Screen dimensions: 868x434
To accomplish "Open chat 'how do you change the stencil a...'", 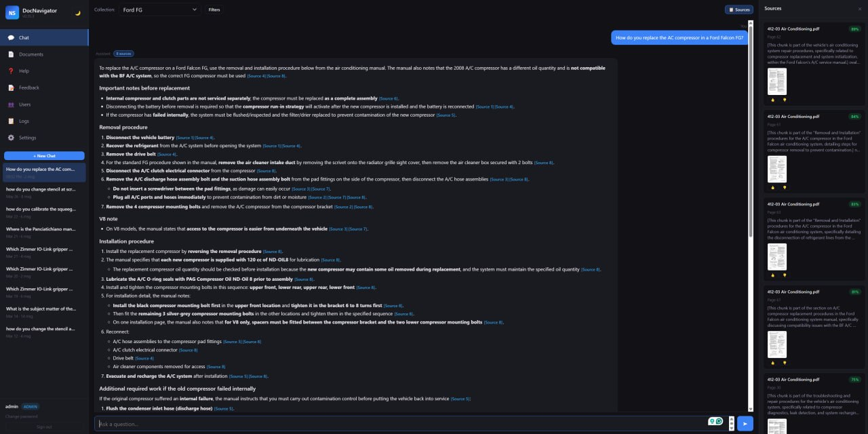I will coord(44,330).
